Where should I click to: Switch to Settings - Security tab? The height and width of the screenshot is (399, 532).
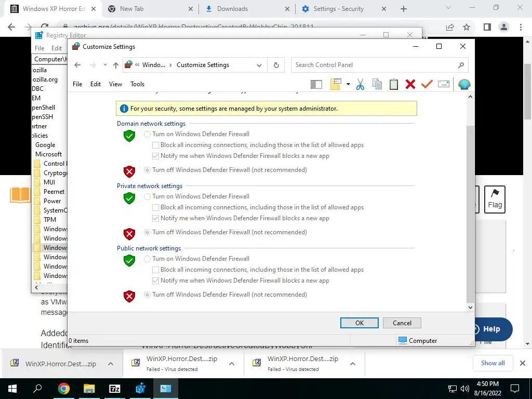[343, 9]
